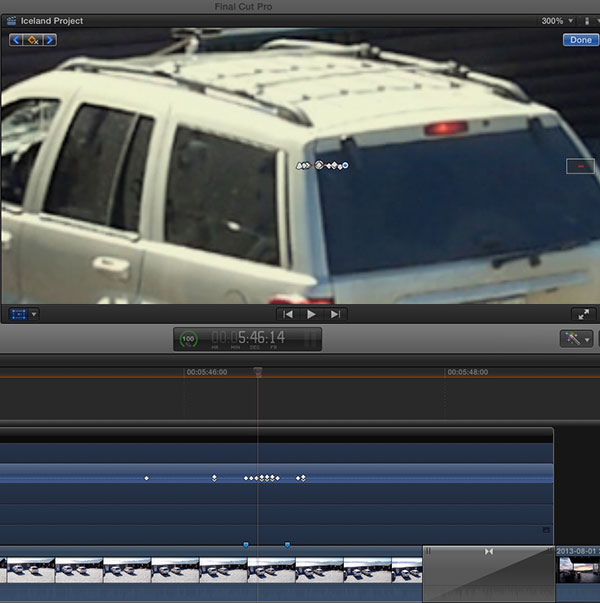This screenshot has height=603, width=600.
Task: Delete keyframe with the diamond button
Action: pos(33,40)
